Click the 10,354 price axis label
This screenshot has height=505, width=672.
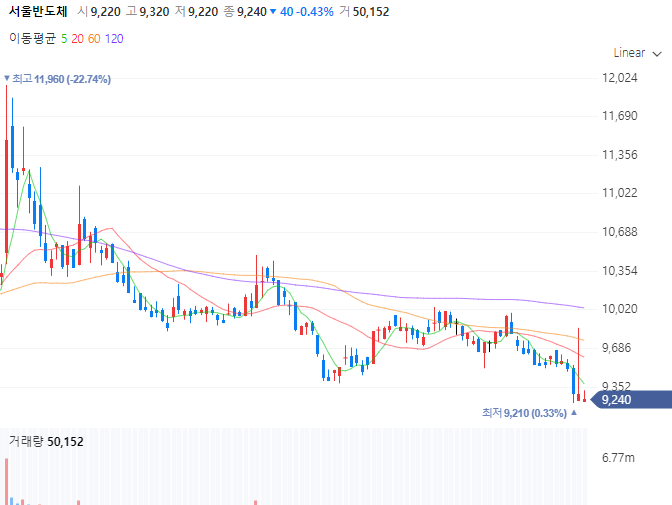(620, 271)
